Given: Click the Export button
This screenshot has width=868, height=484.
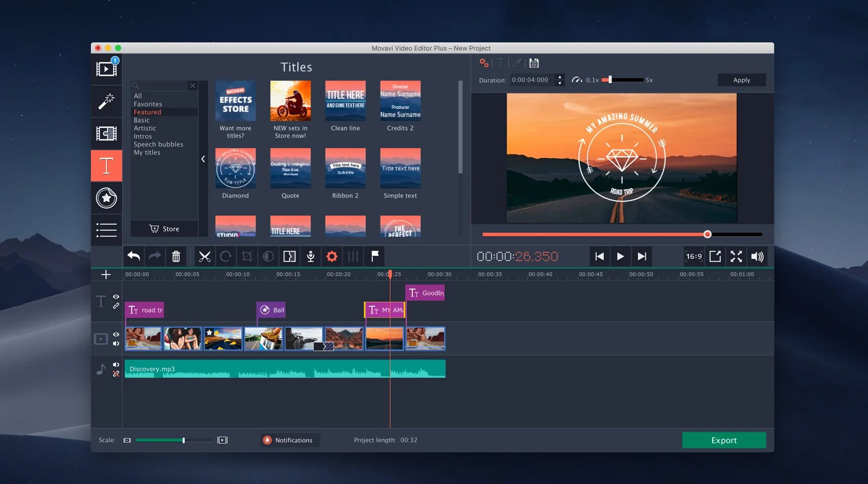Looking at the screenshot, I should (x=724, y=440).
